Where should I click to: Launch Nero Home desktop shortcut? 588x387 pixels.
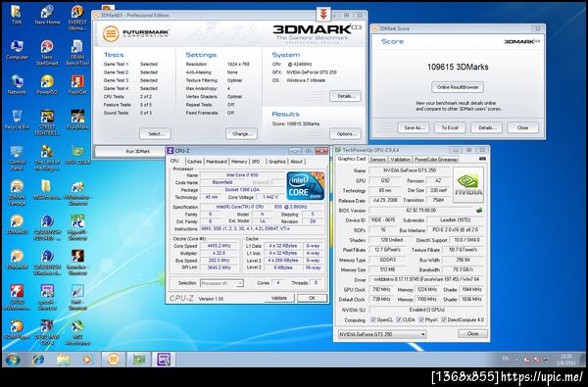coord(47,15)
